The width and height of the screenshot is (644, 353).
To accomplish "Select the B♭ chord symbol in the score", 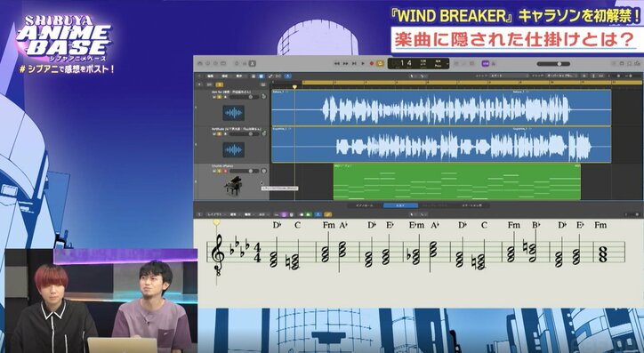I will click(535, 225).
